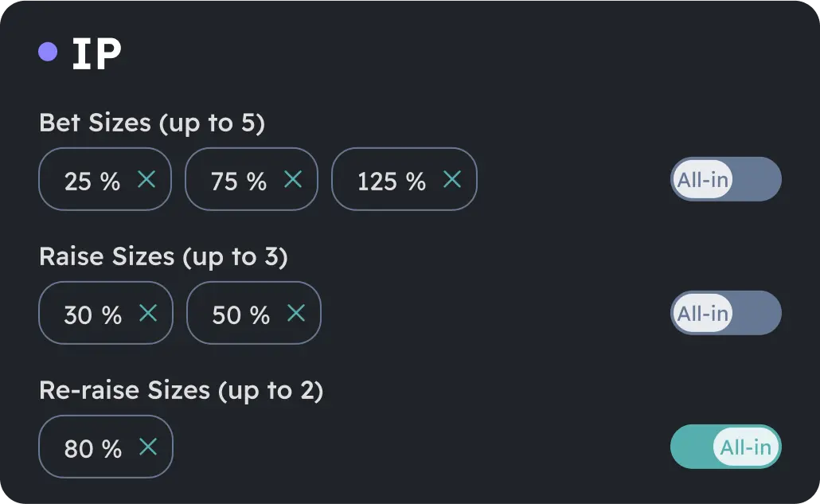Image resolution: width=820 pixels, height=504 pixels.
Task: Remove the 25 % bet size
Action: click(x=146, y=181)
